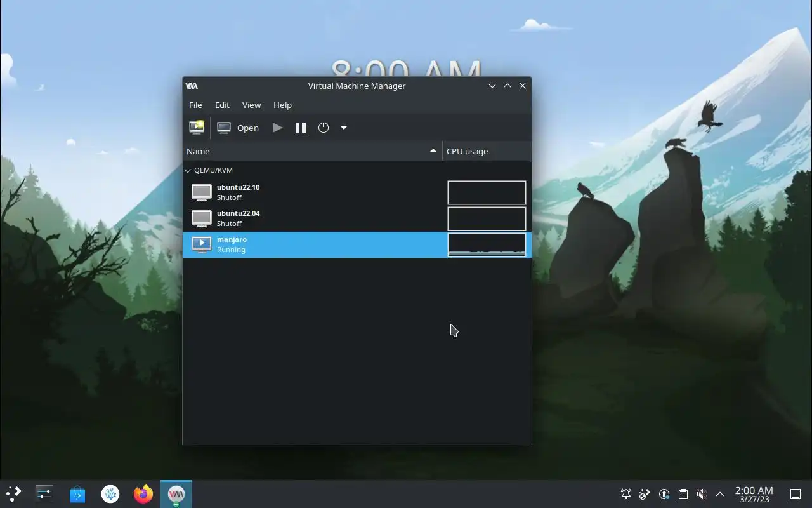Viewport: 812px width, 508px height.
Task: Open the application launcher in taskbar
Action: coord(13,493)
